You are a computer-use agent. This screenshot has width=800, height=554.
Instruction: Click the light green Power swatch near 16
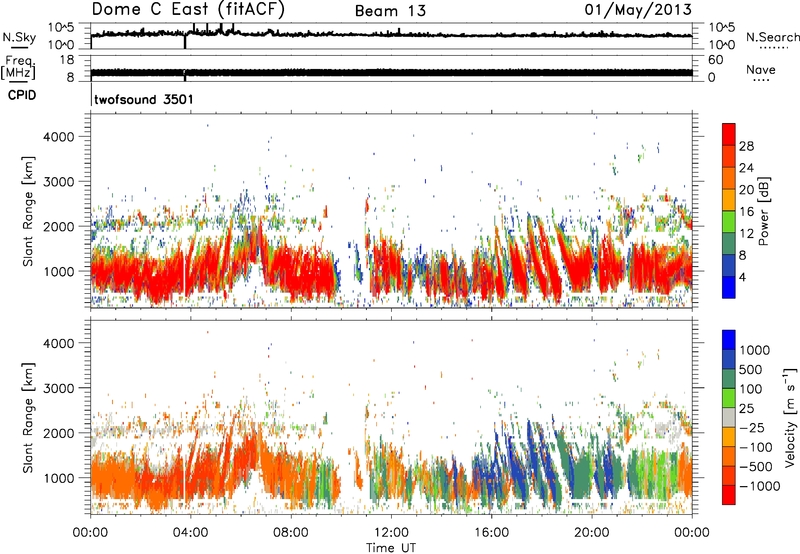[729, 221]
